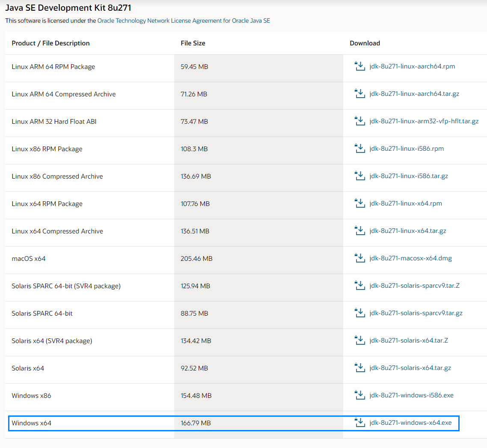Click download icon for jdk-8u271-macosx-x64.dmg
Screen dimensions: 487x448
tap(359, 258)
